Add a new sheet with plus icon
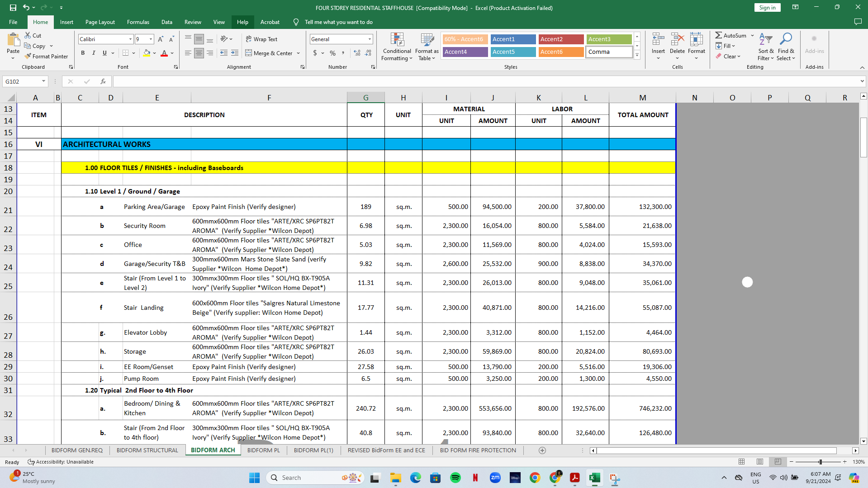Viewport: 868px width, 488px height. 542,450
